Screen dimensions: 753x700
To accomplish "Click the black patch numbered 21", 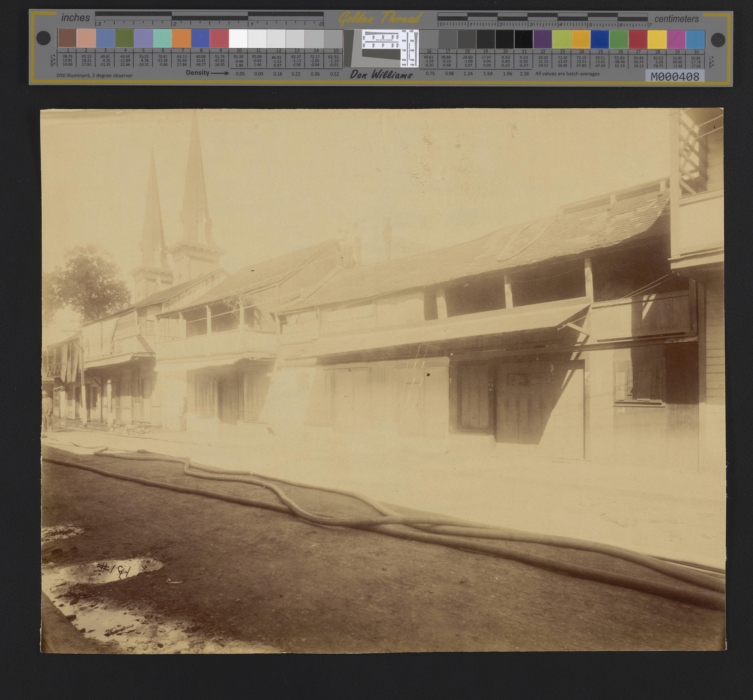I will [524, 39].
